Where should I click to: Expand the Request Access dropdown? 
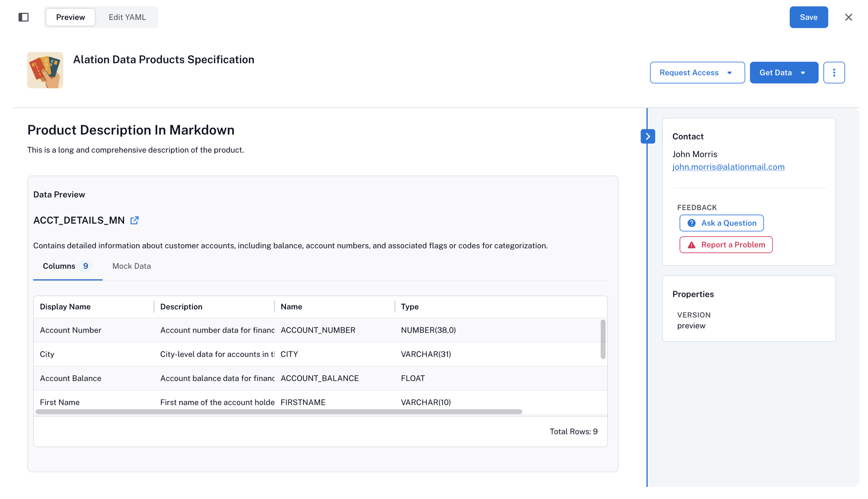(x=697, y=72)
